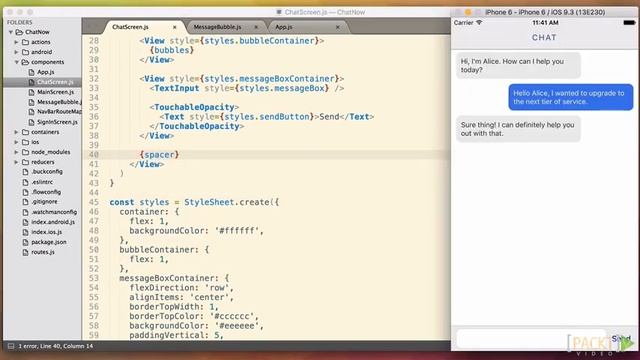Collapse the ChatNow root folder
This screenshot has height=360, width=640.
11,32
